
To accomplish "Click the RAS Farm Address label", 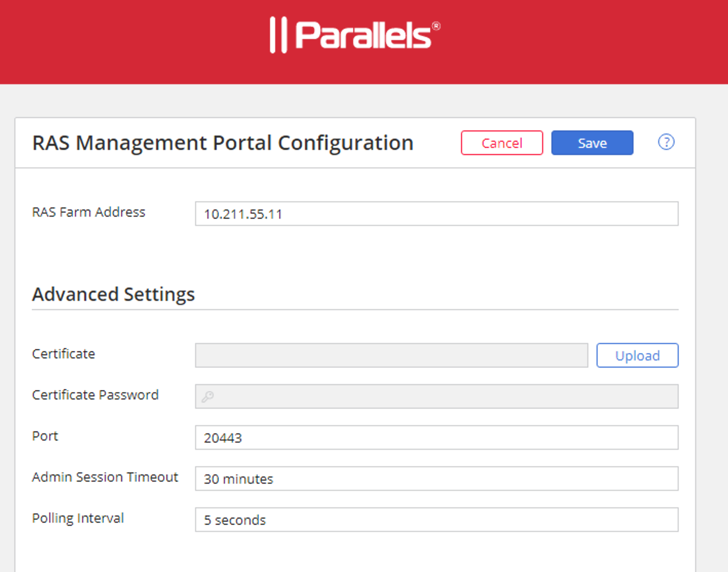I will [x=88, y=212].
